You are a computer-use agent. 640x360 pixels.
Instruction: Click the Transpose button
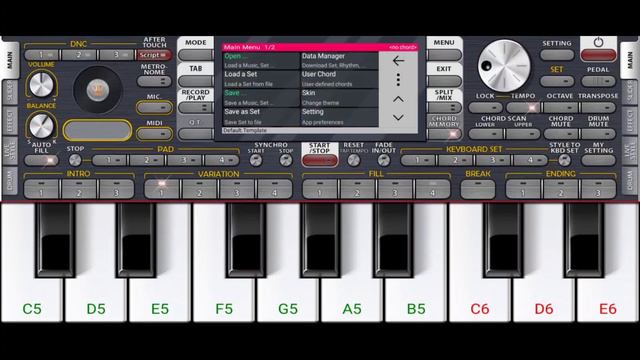pyautogui.click(x=598, y=108)
